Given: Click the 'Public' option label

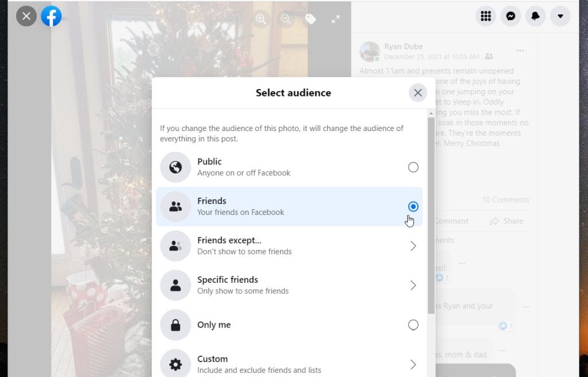Looking at the screenshot, I should point(209,161).
